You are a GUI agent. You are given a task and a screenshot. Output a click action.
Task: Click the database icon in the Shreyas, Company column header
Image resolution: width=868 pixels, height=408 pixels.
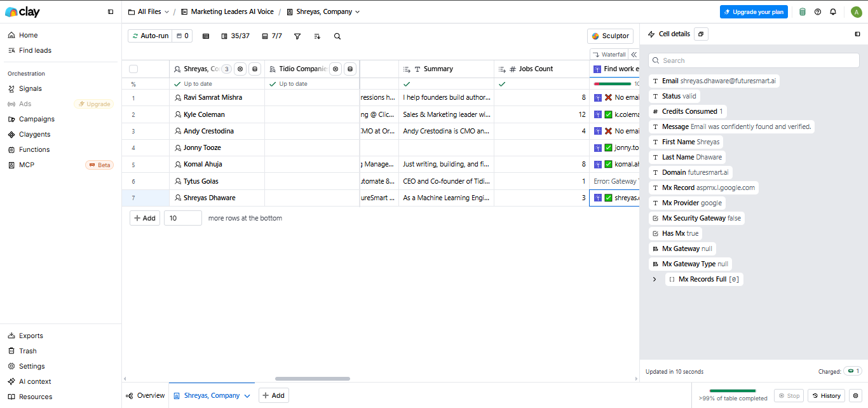(255, 69)
